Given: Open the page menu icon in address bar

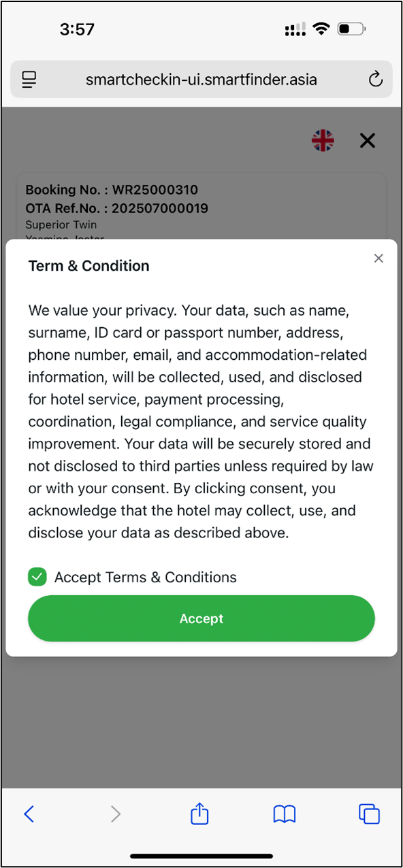Looking at the screenshot, I should tap(29, 80).
